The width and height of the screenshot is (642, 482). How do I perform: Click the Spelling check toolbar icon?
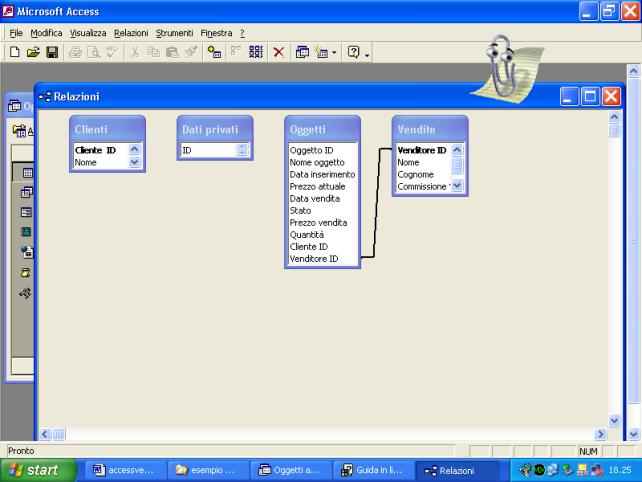pyautogui.click(x=112, y=52)
